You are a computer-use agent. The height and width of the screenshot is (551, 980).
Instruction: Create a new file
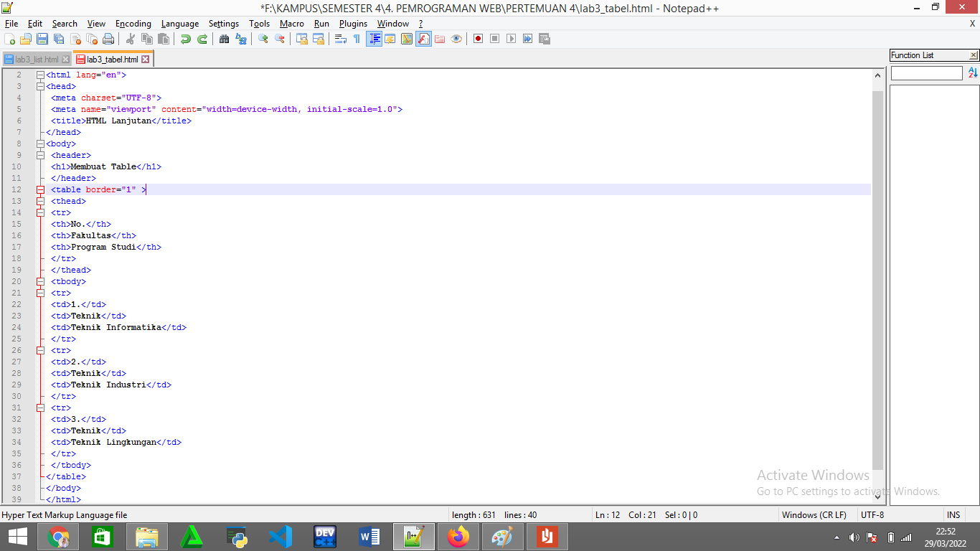[10, 39]
